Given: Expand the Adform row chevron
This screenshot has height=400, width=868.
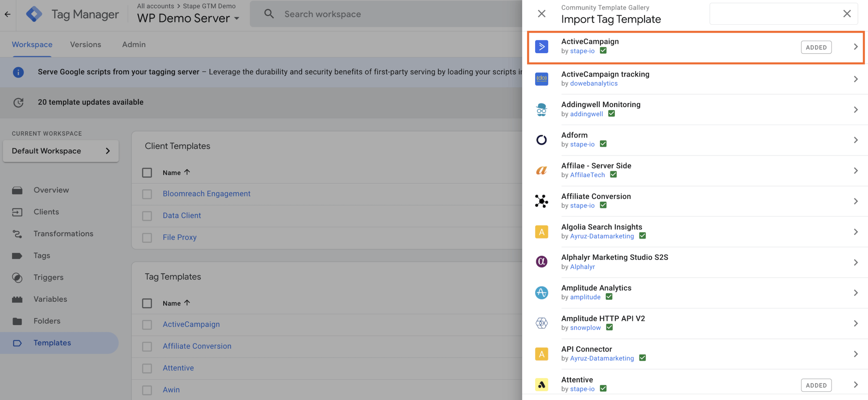Looking at the screenshot, I should 856,140.
